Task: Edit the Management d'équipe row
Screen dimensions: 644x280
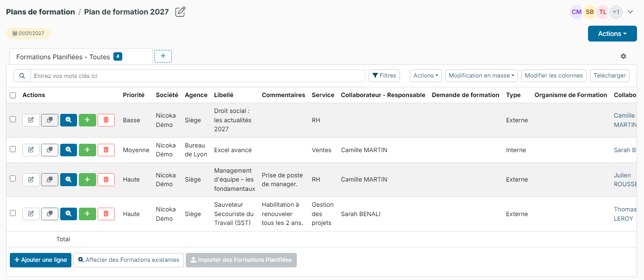Action: [x=31, y=179]
